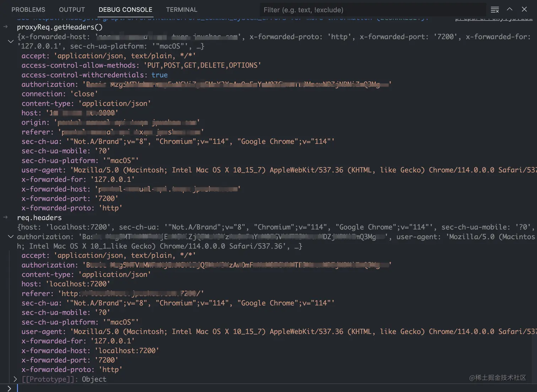Collapse the proxyReq.getHeaders() object
The height and width of the screenshot is (392, 537).
[11, 41]
